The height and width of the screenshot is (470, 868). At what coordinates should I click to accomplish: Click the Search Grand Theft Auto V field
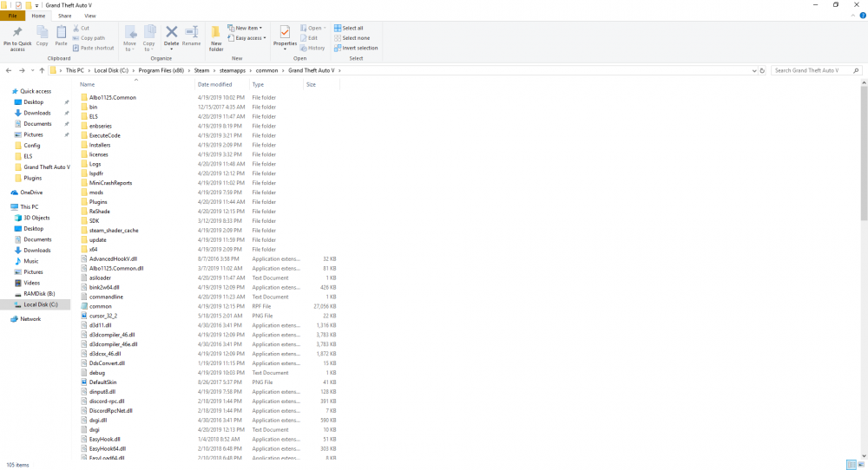812,71
